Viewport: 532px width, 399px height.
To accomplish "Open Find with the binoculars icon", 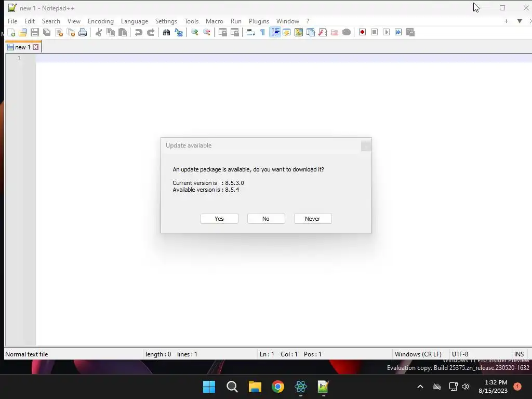I will pos(166,32).
